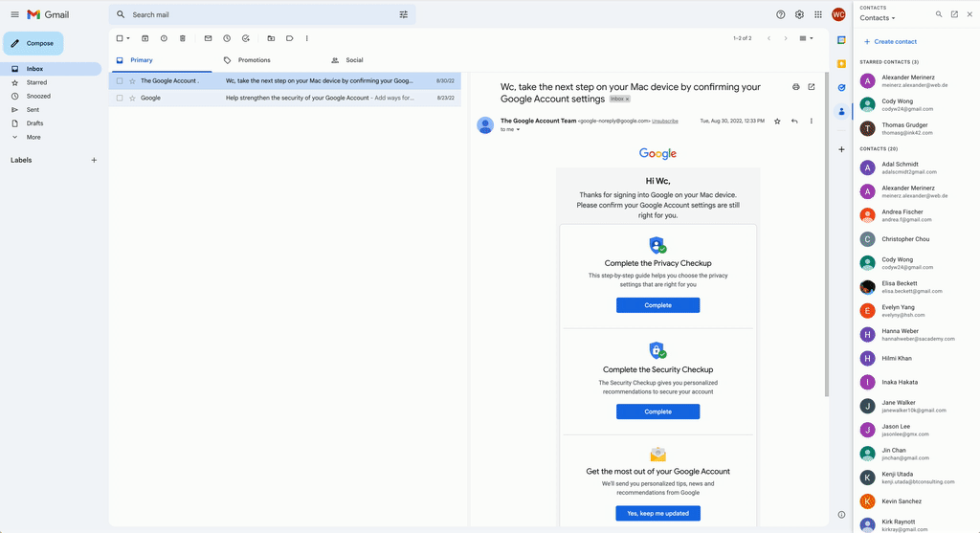Delete the email with trash icon
This screenshot has height=533, width=980.
pyautogui.click(x=183, y=38)
